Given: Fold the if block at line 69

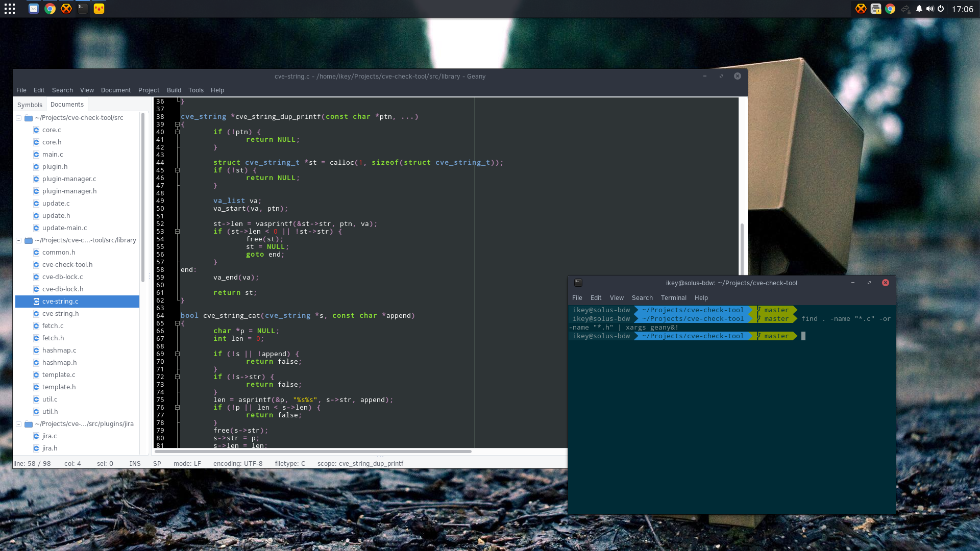Looking at the screenshot, I should click(x=177, y=354).
